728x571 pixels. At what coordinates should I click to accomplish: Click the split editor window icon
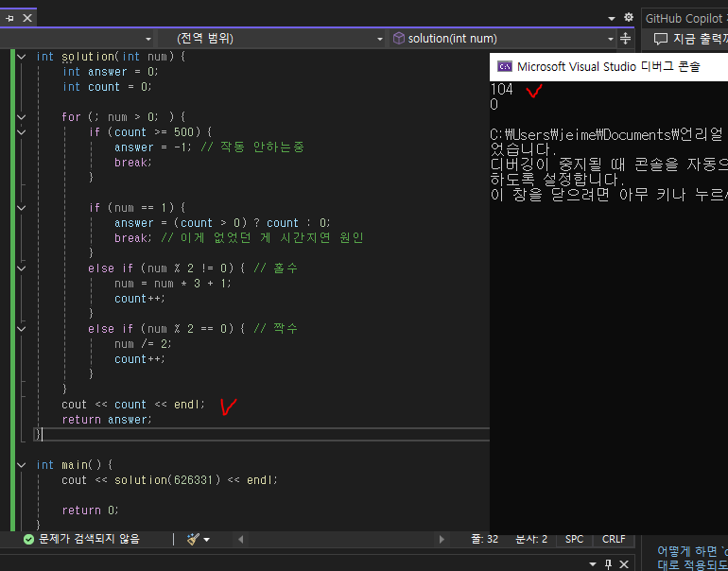625,39
